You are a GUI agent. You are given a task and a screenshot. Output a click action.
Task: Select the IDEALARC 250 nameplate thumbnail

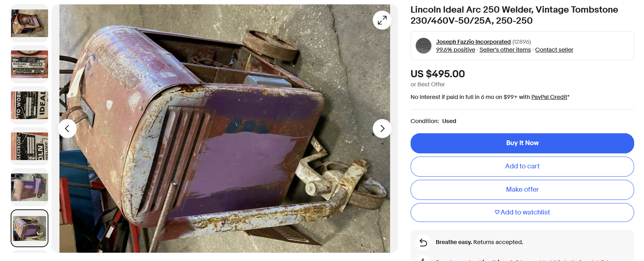(30, 64)
